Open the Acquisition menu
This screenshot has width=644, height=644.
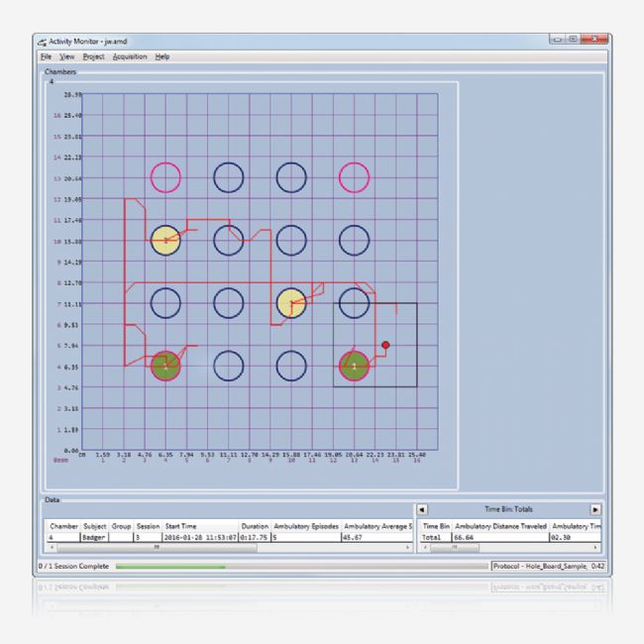tap(130, 56)
